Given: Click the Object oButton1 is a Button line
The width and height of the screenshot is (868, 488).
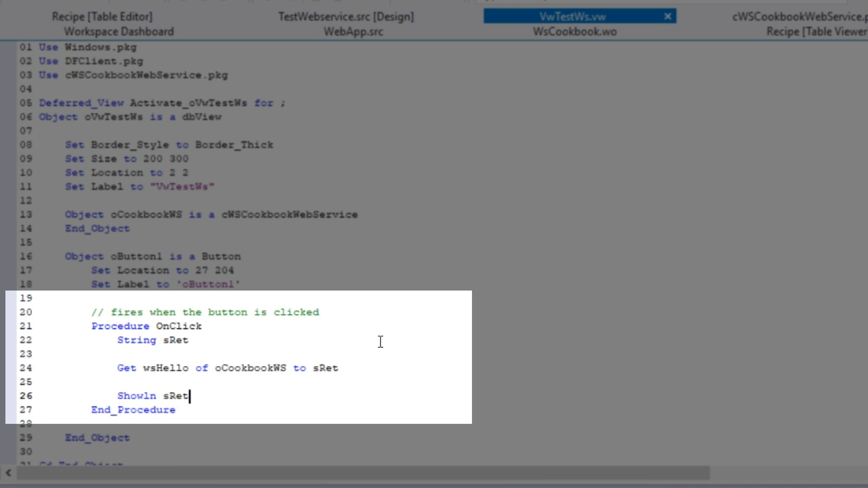Looking at the screenshot, I should 153,257.
